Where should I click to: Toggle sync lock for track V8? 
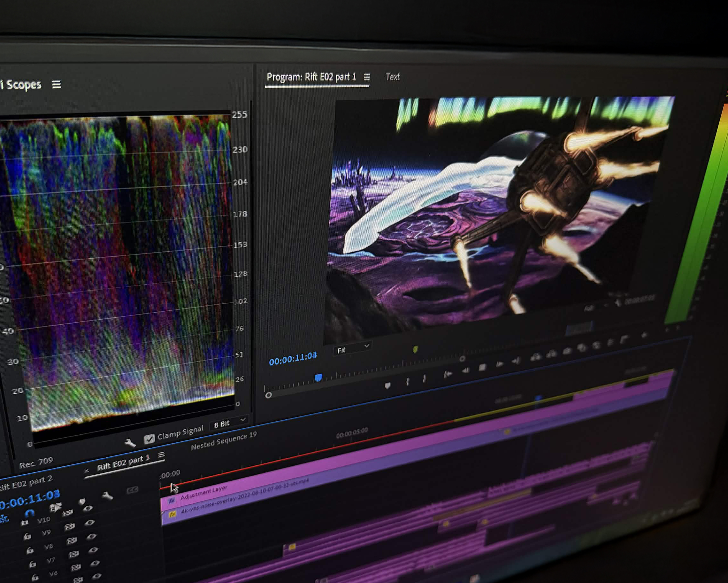(72, 541)
